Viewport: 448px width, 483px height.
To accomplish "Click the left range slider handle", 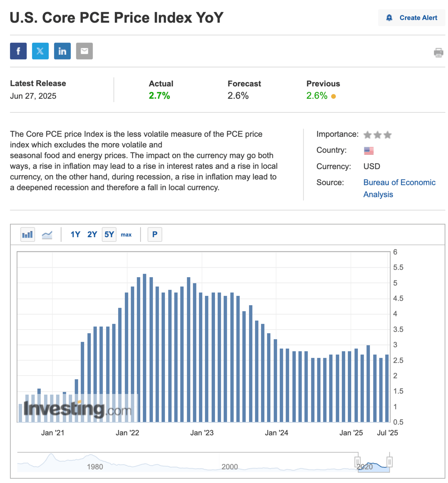I will pyautogui.click(x=357, y=462).
